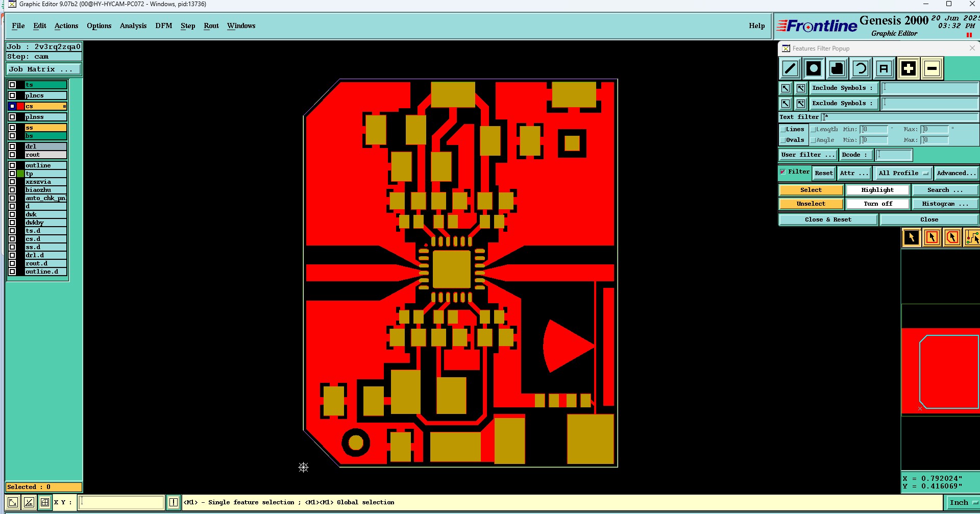Toggle the text feature type filter icon
The height and width of the screenshot is (514, 980).
pyautogui.click(x=884, y=68)
